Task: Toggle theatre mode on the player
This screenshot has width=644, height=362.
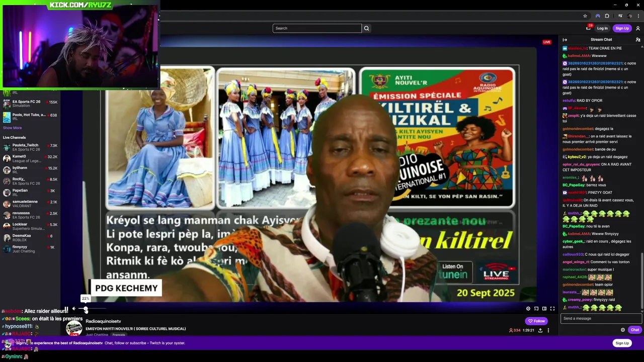Action: tap(544, 309)
